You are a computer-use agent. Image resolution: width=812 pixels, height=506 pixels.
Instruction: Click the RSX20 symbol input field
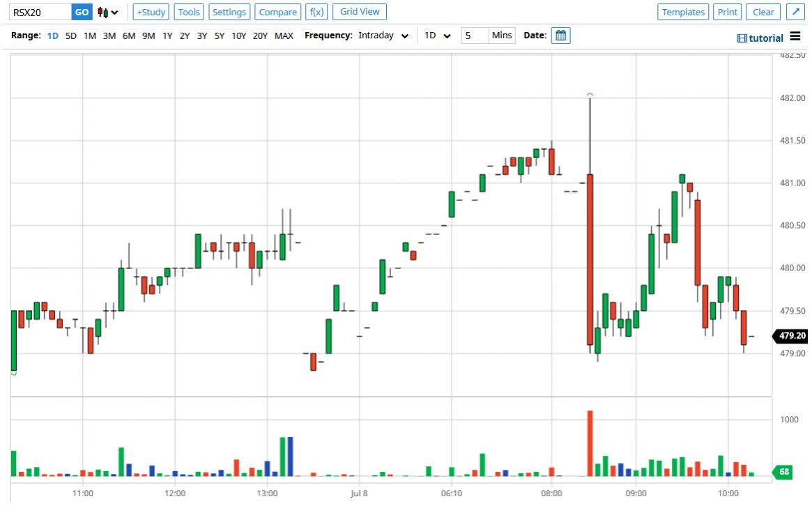tap(40, 12)
